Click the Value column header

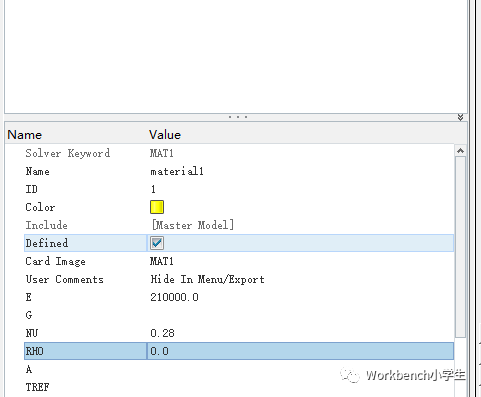165,135
